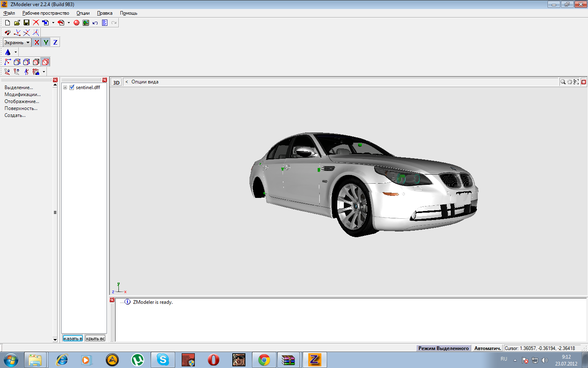Click Опции вида in viewport header
This screenshot has height=368, width=588.
coord(145,82)
